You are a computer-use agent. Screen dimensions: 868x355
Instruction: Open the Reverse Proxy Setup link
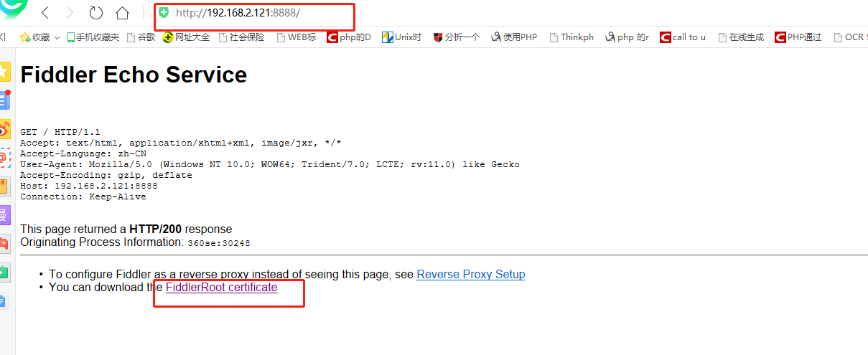tap(471, 275)
